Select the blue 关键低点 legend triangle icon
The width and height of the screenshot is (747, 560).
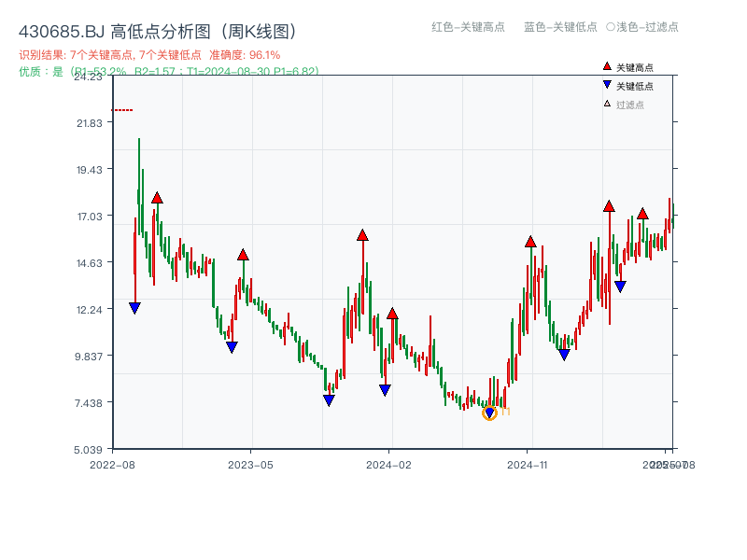607,86
